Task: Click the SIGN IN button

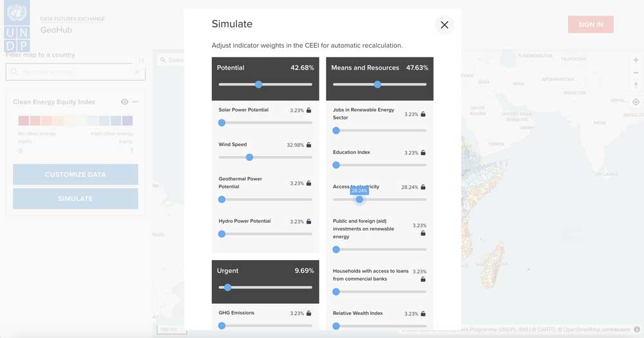Action: coord(591,24)
